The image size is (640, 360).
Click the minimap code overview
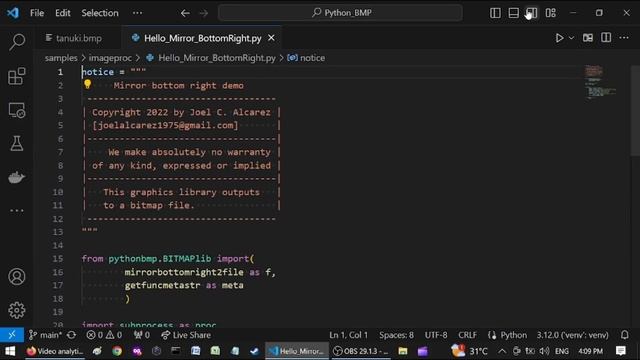(x=600, y=82)
